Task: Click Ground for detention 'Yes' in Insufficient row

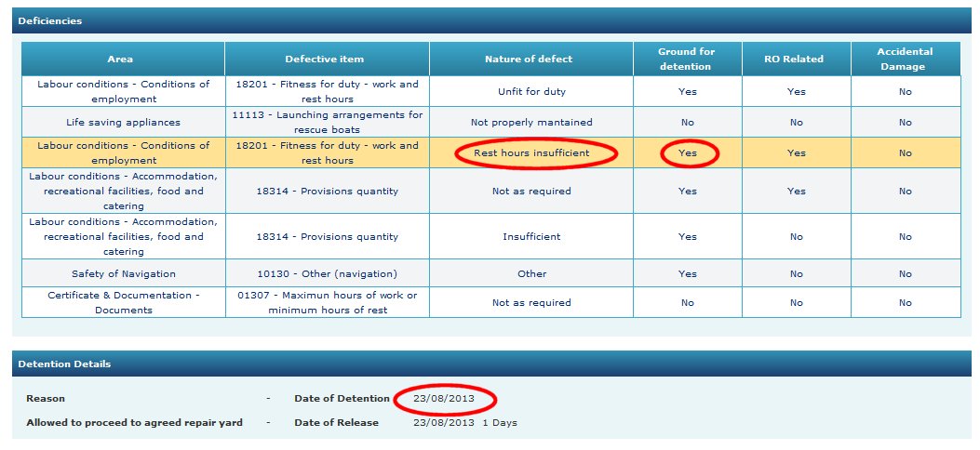Action: click(x=688, y=236)
